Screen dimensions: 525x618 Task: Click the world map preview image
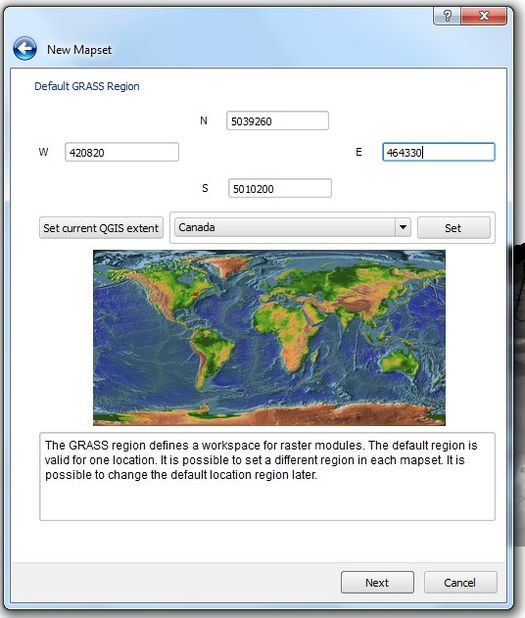coord(269,338)
